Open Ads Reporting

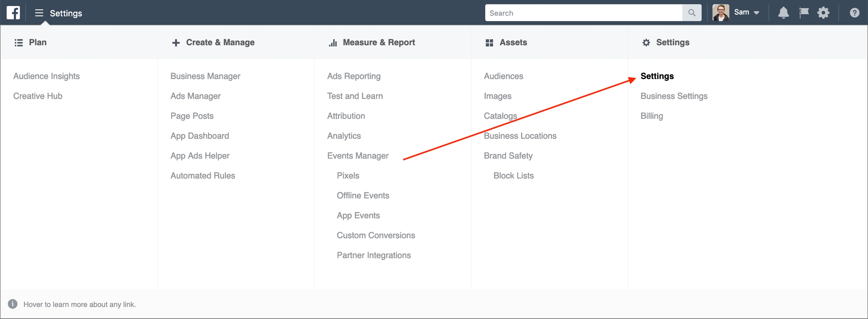click(354, 76)
